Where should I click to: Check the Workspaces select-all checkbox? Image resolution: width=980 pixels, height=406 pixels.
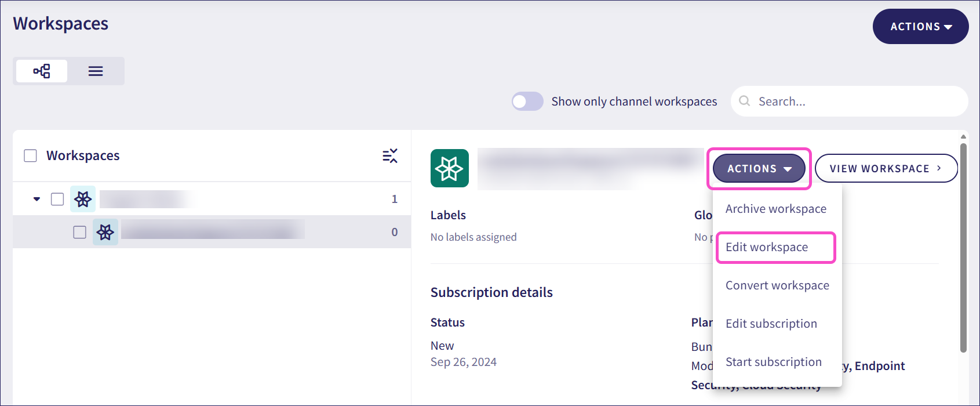point(31,155)
